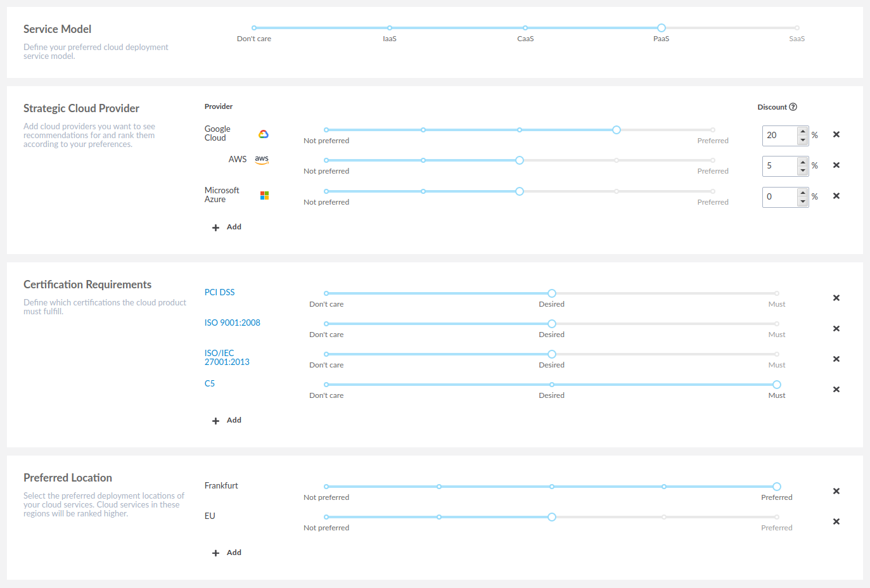This screenshot has width=870, height=588.
Task: Click the Preferred Location heading
Action: tap(68, 478)
